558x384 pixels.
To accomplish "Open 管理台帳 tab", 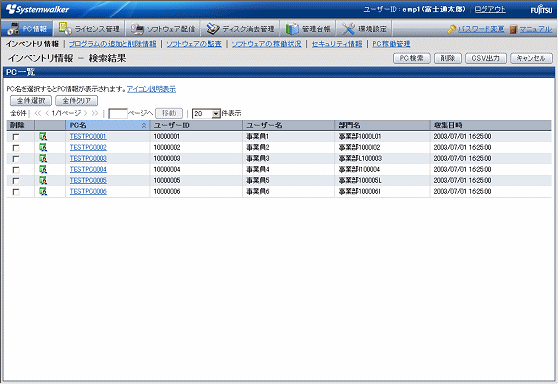I will (307, 28).
